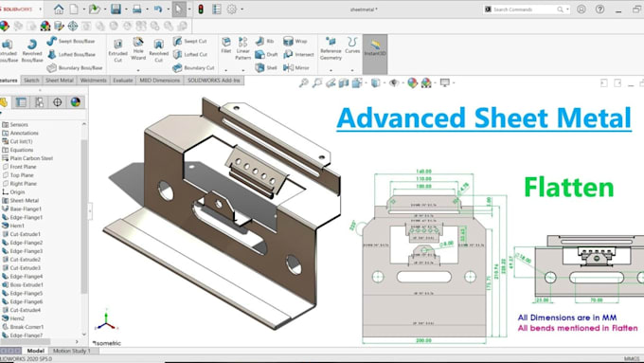
Task: Switch to the Sheet Metal tab
Action: click(x=59, y=81)
